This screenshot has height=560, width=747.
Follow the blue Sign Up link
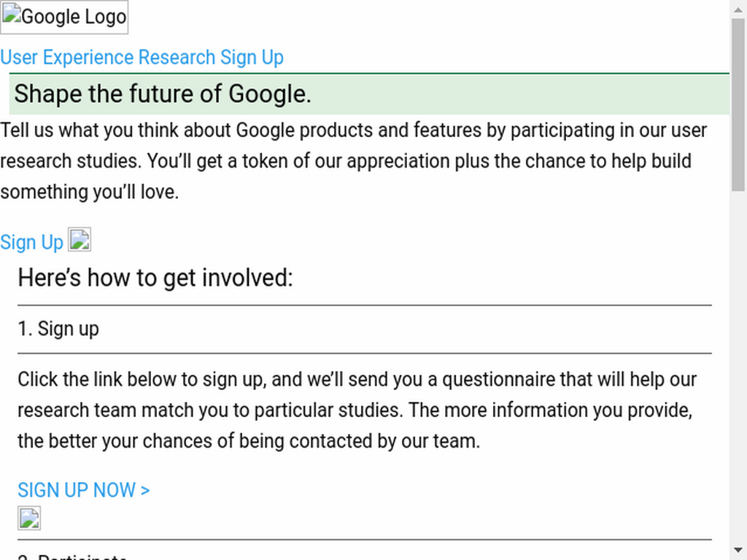click(32, 242)
